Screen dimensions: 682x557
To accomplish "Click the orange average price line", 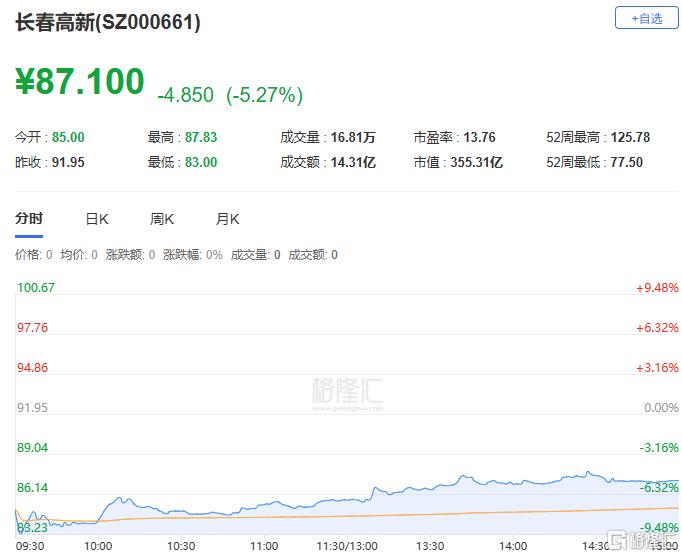I will [348, 516].
